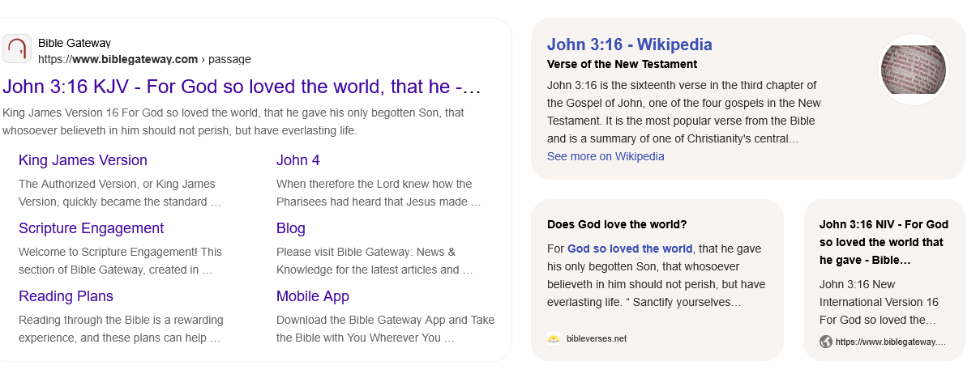Click the truncated biblegateway URL in NIV card

tap(890, 342)
